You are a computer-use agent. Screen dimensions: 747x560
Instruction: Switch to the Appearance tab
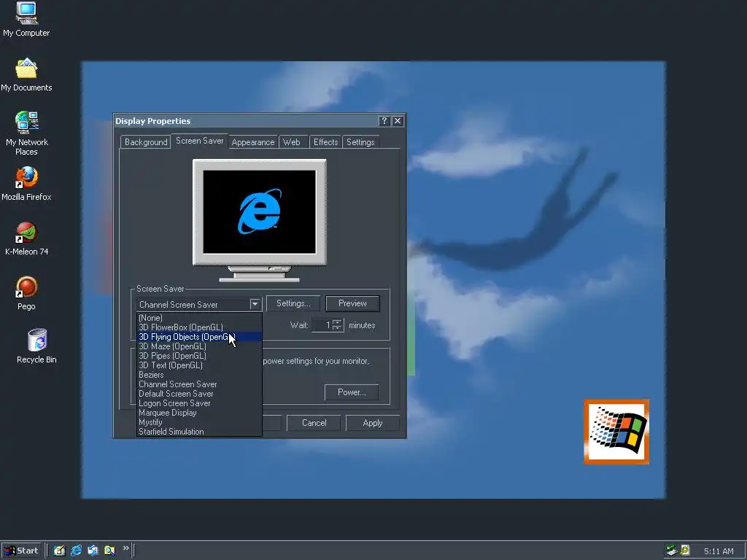click(x=253, y=142)
